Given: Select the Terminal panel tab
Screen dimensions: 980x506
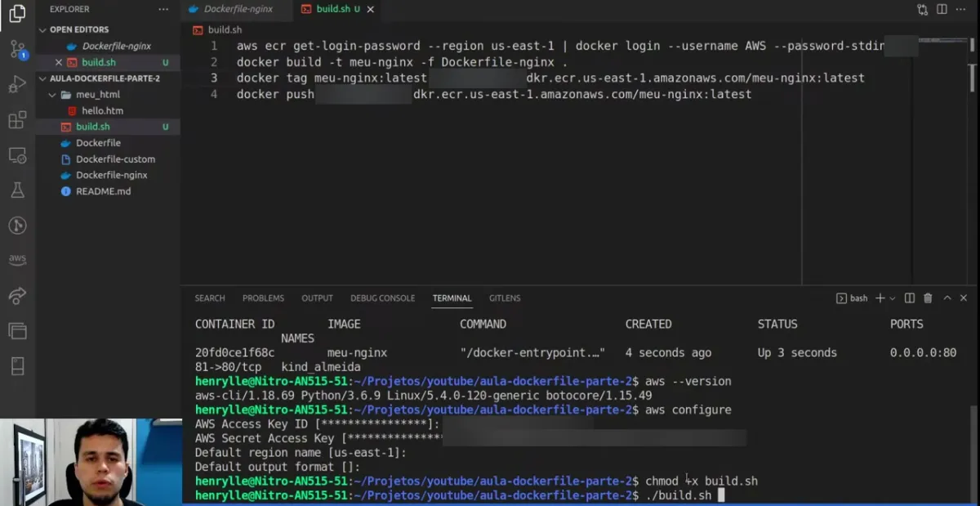Looking at the screenshot, I should tap(452, 298).
